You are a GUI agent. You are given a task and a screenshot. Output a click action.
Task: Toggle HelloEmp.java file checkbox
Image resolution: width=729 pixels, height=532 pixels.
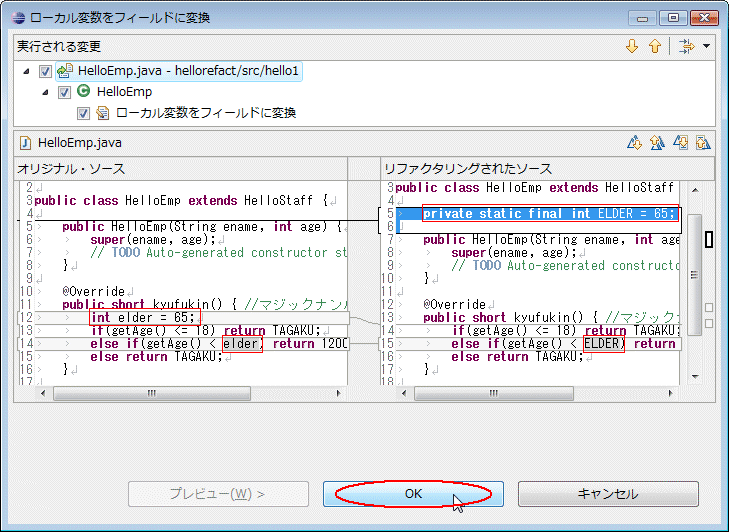click(45, 71)
